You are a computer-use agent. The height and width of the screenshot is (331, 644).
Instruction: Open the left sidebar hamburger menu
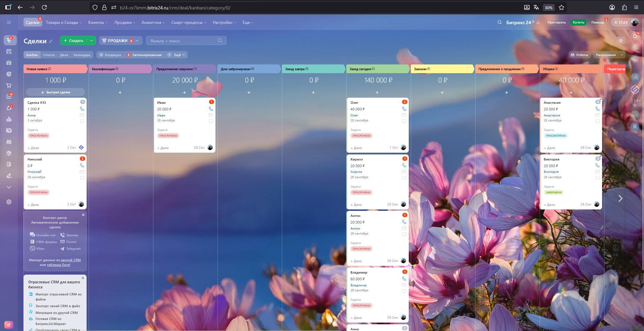[x=9, y=22]
